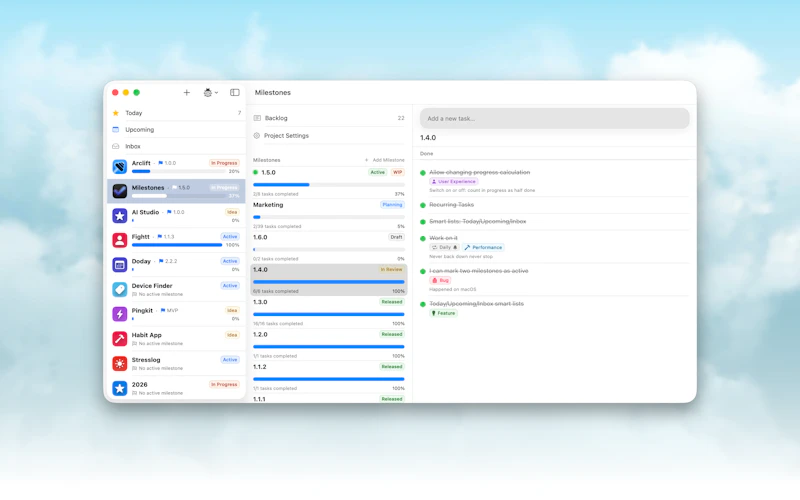Select the Marketing milestone
The image size is (800, 500).
329,215
